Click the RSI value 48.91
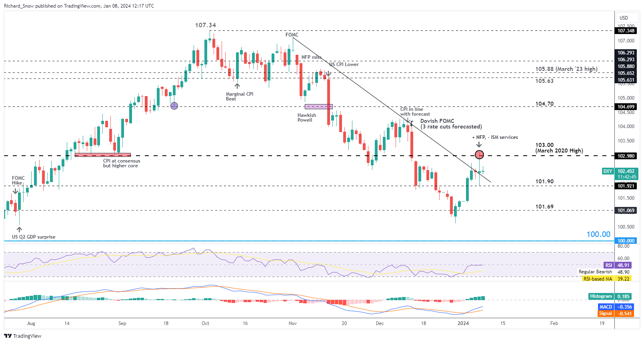The image size is (644, 343). (x=624, y=265)
